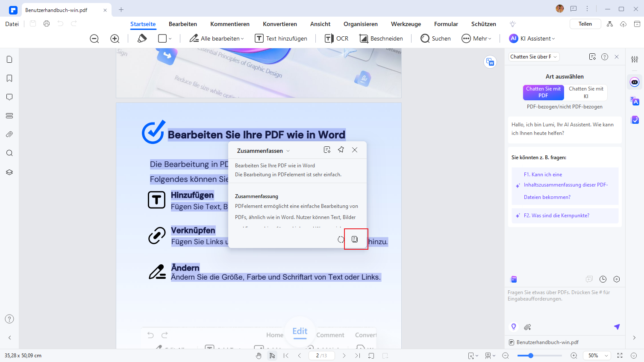The width and height of the screenshot is (644, 362).
Task: Open the Suchen search tool
Action: click(x=436, y=38)
